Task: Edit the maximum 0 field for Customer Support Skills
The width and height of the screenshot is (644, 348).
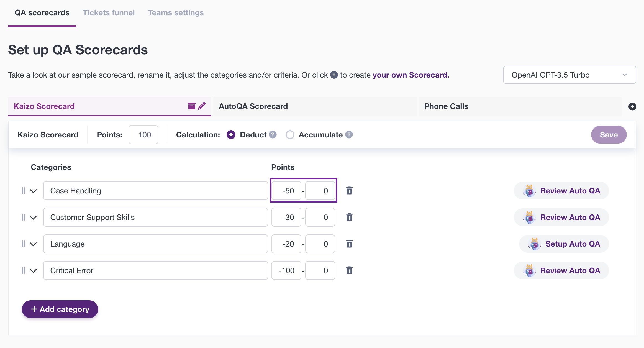Action: click(x=320, y=217)
